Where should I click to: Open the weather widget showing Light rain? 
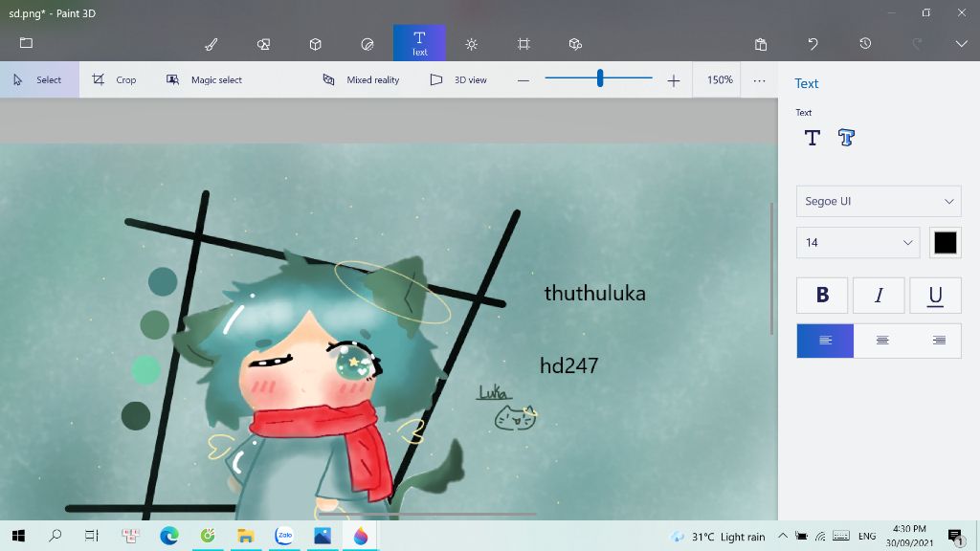(718, 537)
